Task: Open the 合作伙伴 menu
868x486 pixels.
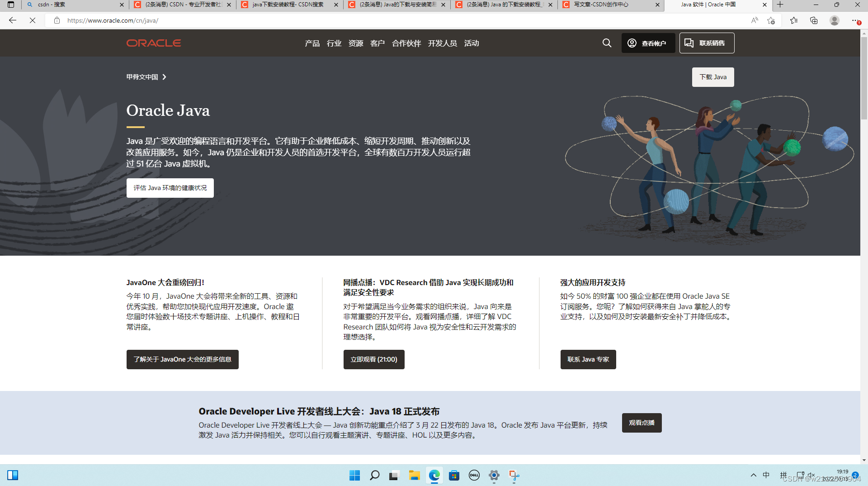Action: coord(406,43)
